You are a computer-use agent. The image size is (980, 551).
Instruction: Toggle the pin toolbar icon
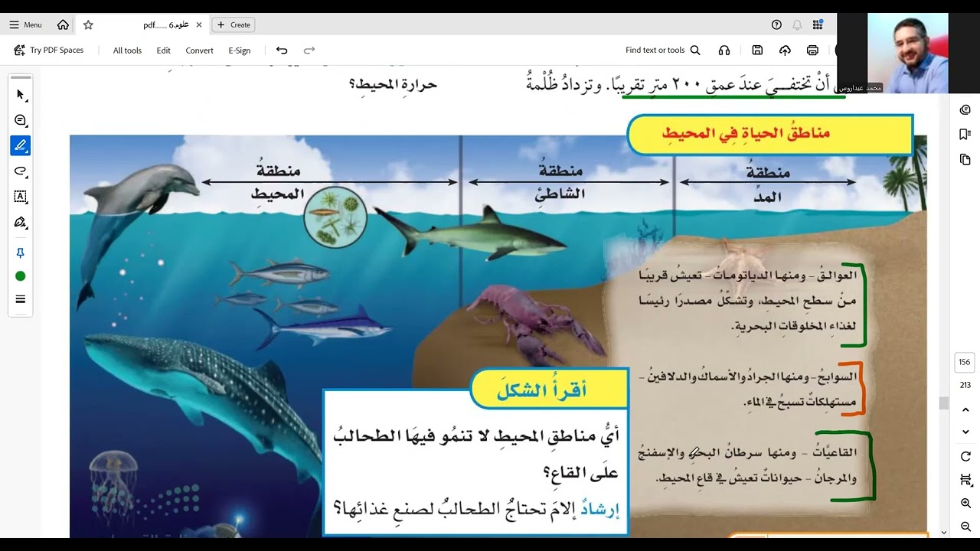pos(21,253)
